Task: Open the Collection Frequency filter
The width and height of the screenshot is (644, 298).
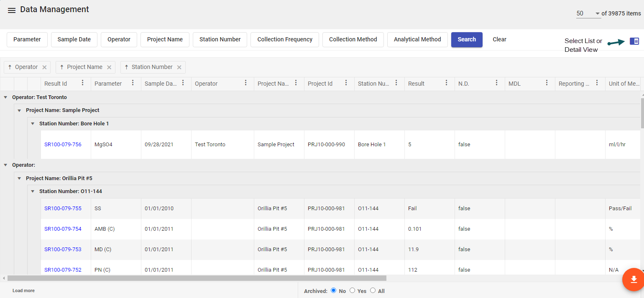Action: coord(285,40)
